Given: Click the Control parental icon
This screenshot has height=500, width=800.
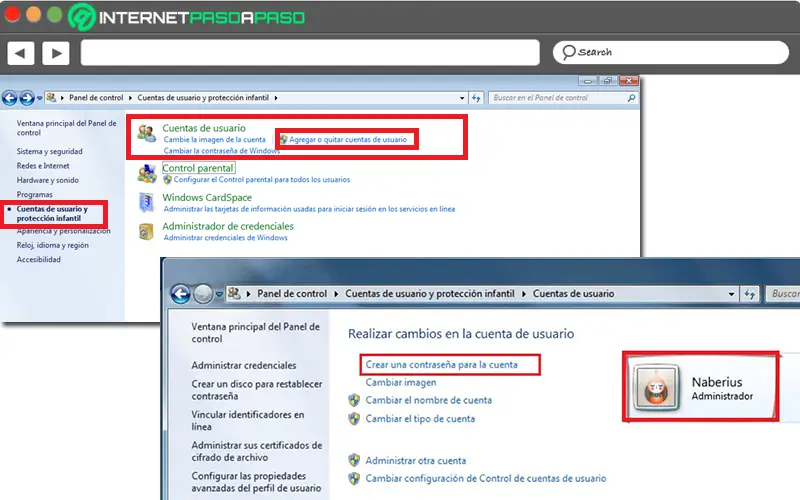Looking at the screenshot, I should tap(147, 174).
